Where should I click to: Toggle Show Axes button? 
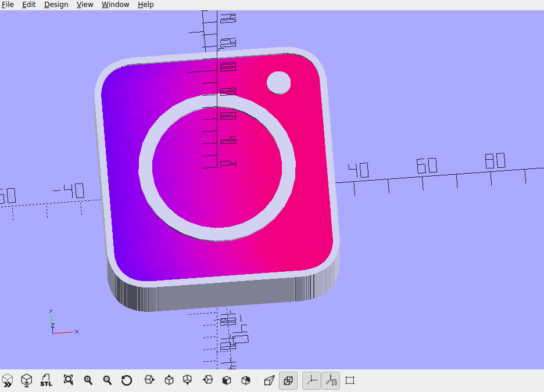click(x=311, y=380)
